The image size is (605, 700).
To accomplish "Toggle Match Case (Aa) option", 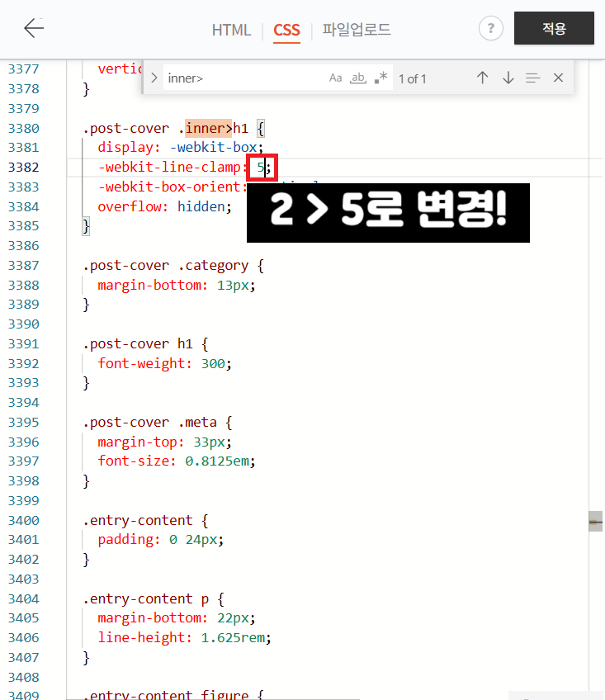I will click(336, 78).
